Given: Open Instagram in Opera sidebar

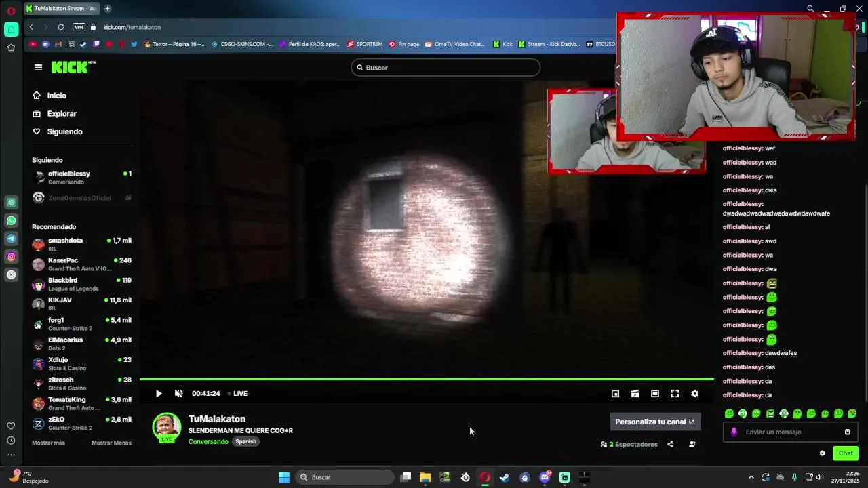Looking at the screenshot, I should click(x=12, y=257).
